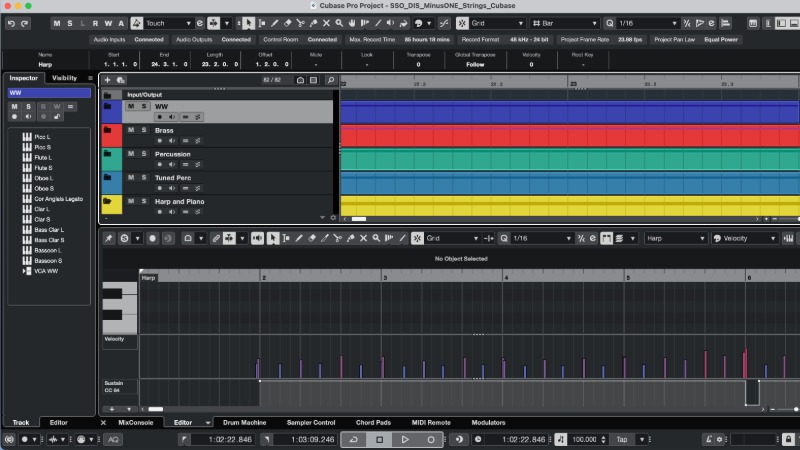The image size is (800, 450).
Task: Activate the Cycle loop button in transport
Action: [354, 439]
